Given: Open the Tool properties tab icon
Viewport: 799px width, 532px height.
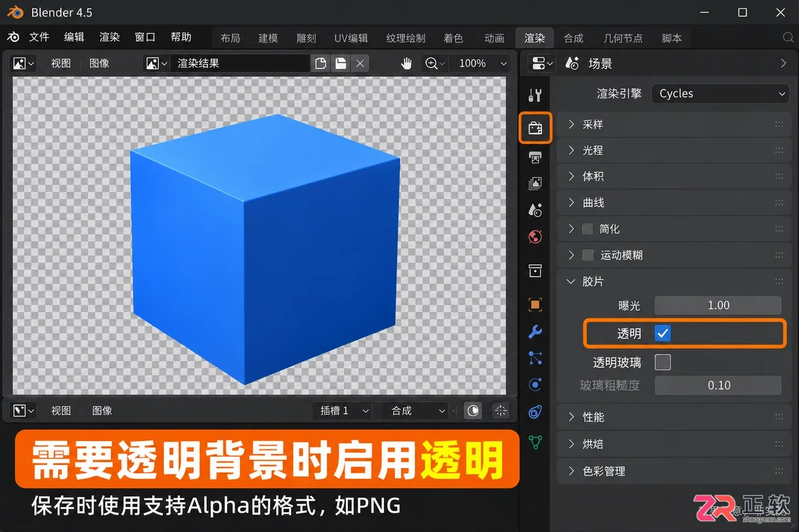Looking at the screenshot, I should click(x=534, y=95).
